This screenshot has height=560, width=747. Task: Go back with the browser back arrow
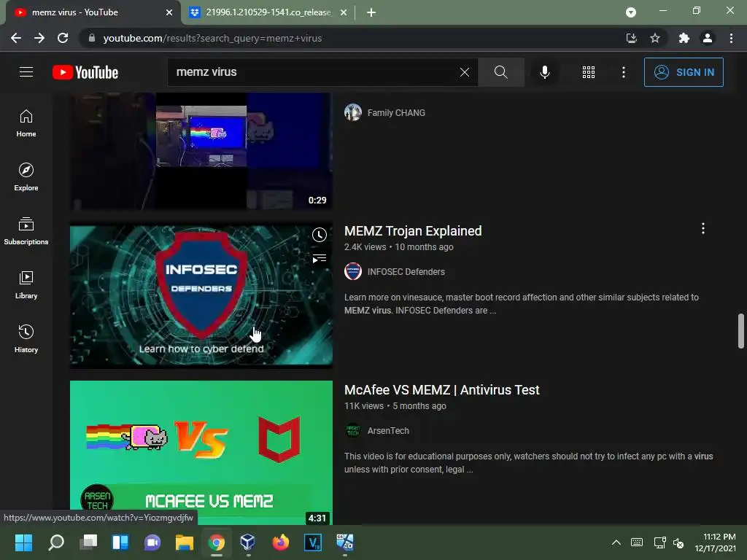16,38
